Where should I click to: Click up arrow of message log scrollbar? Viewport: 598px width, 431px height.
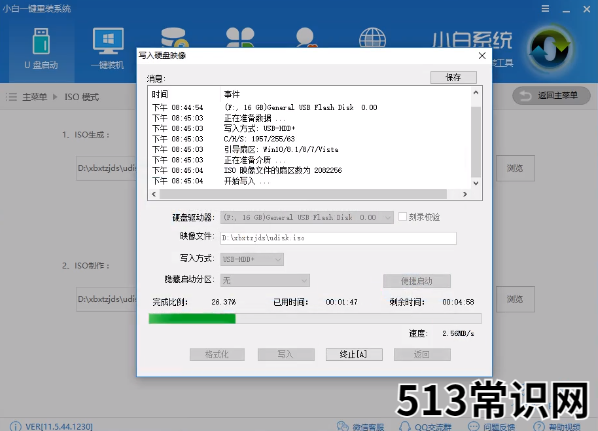click(x=476, y=93)
